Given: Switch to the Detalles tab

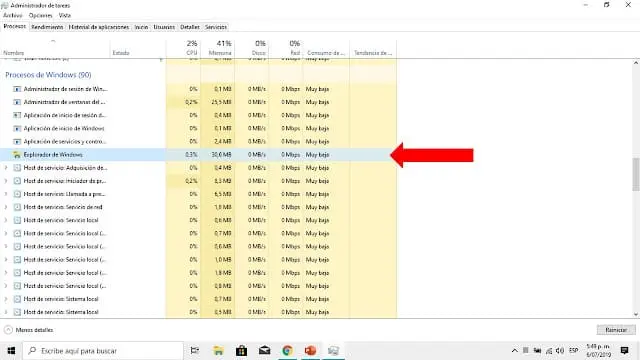Looking at the screenshot, I should 190,27.
